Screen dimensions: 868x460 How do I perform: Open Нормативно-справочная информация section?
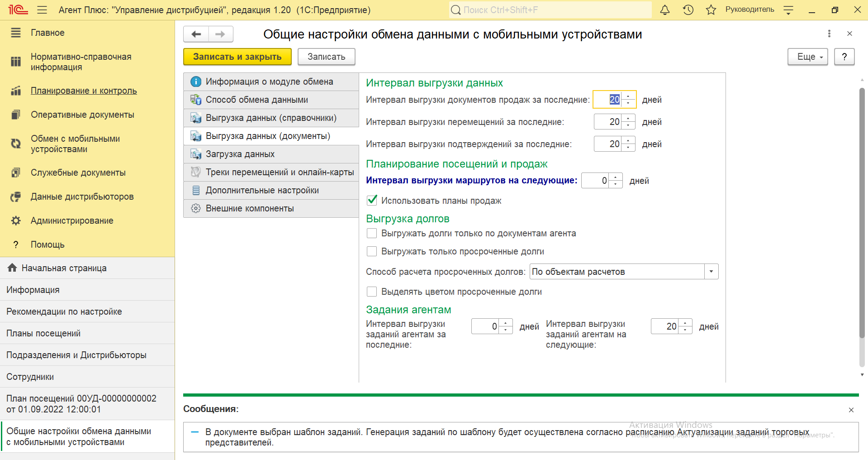tap(81, 62)
